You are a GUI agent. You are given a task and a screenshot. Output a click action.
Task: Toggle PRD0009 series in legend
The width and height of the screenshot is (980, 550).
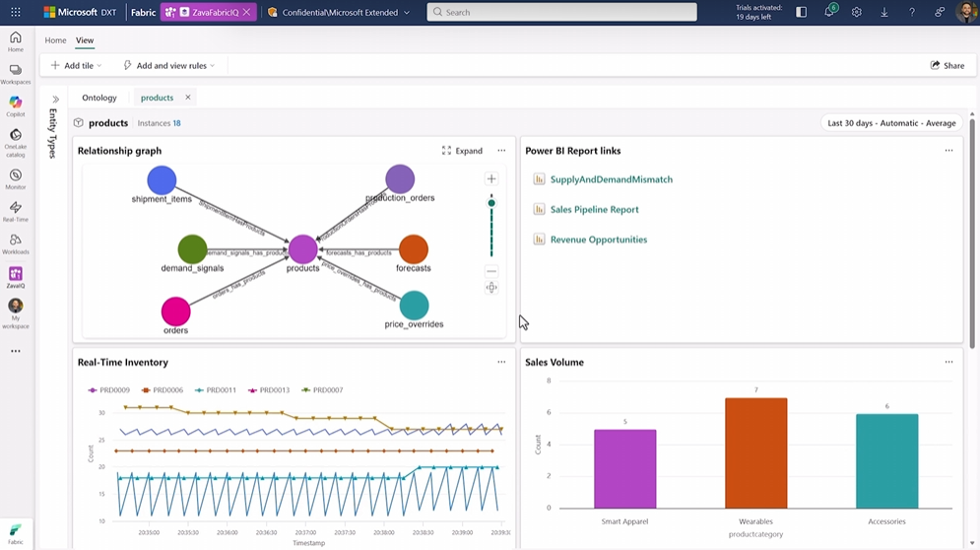tap(108, 389)
